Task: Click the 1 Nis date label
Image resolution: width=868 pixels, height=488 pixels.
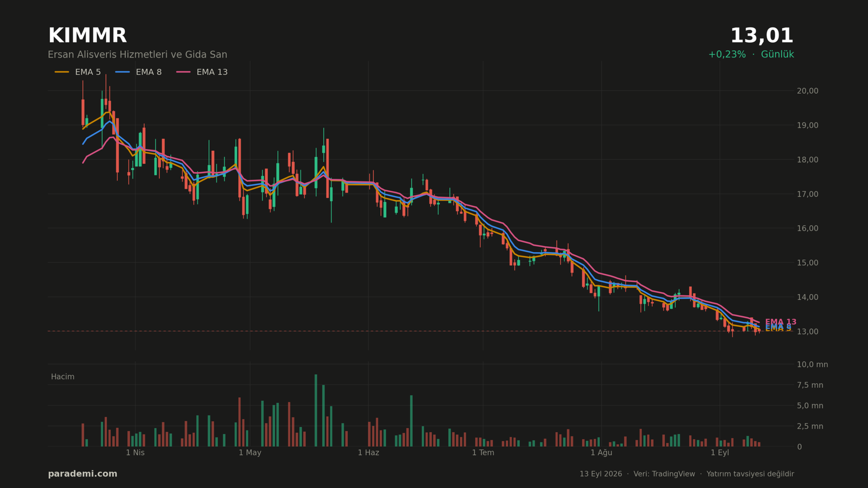Action: coord(135,453)
